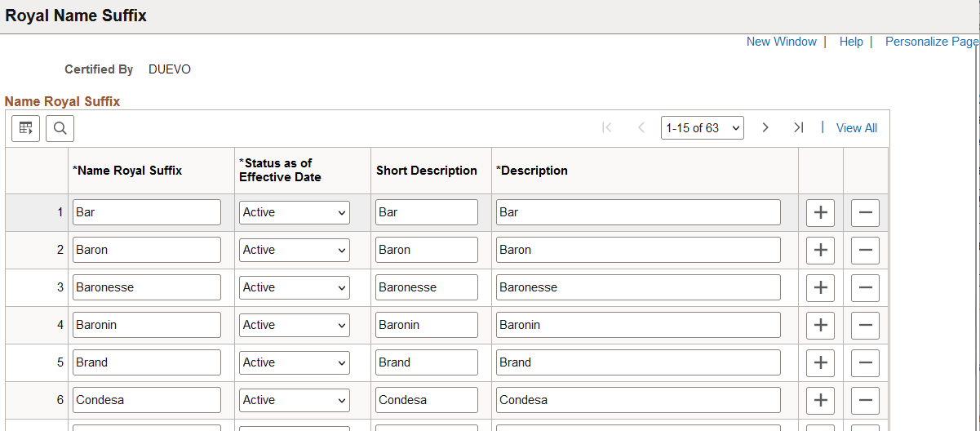Click Description field for Baron
This screenshot has width=980, height=431.
point(638,250)
